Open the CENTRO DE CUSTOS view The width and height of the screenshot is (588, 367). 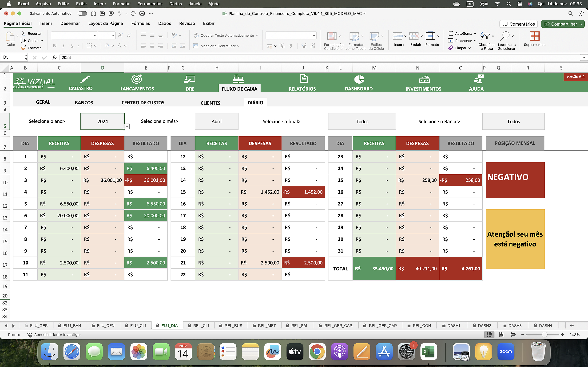143,103
